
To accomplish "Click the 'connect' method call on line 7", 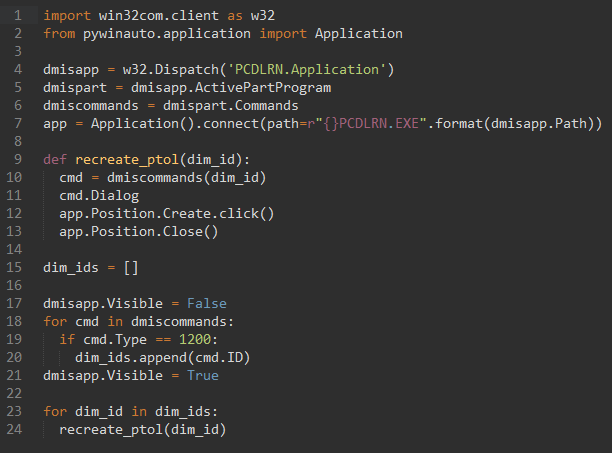I will (x=231, y=124).
